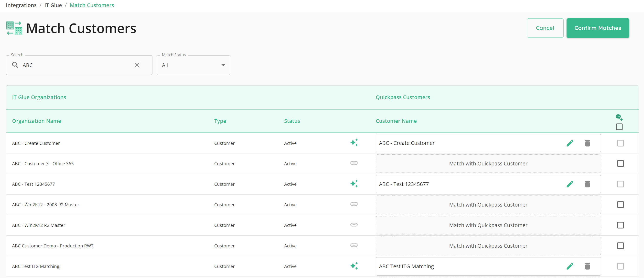Click the Type column header
644x278 pixels.
click(x=220, y=121)
